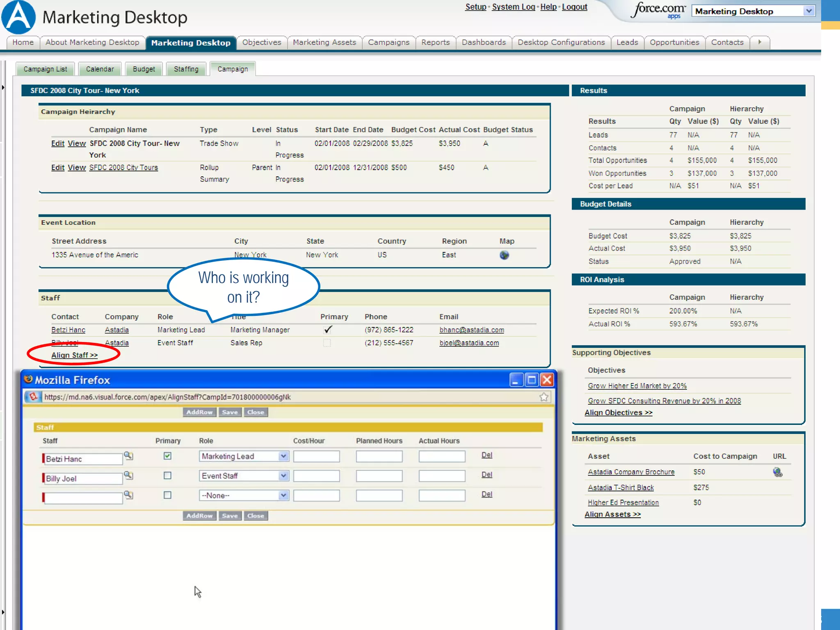Click the bookmark star in Firefox address bar
This screenshot has height=630, width=840.
pos(544,397)
